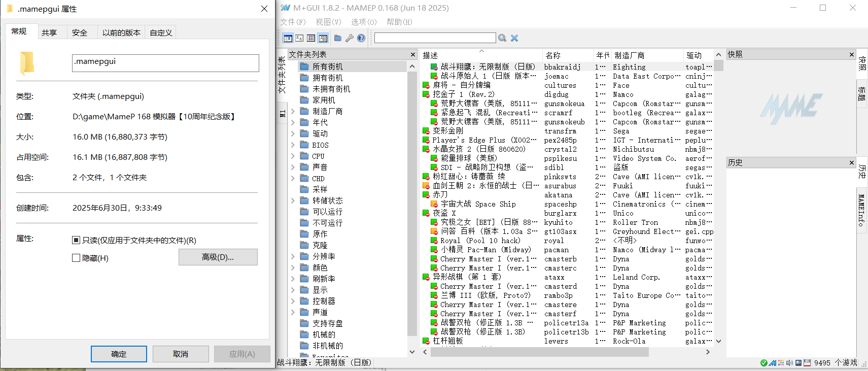Sort the list by the 名称 column header

tap(568, 55)
